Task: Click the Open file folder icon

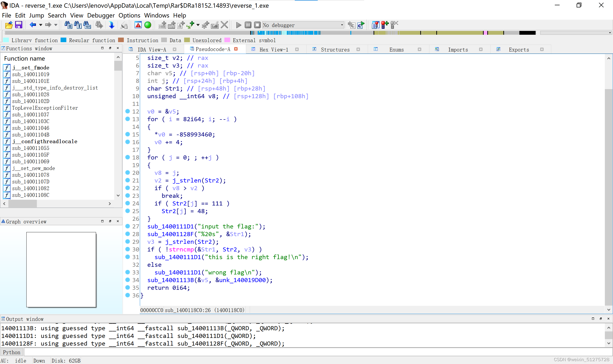Action: click(x=9, y=25)
